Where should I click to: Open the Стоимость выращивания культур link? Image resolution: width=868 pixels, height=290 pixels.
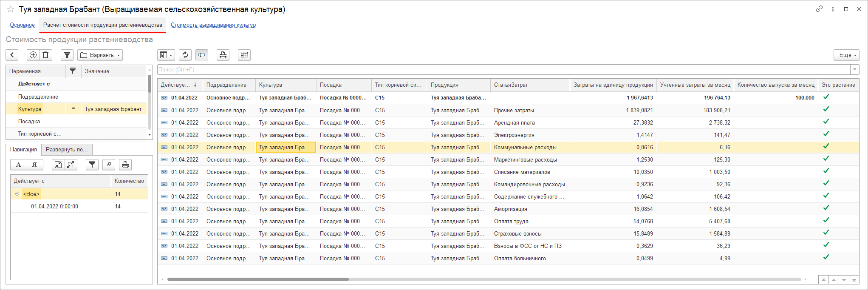213,25
